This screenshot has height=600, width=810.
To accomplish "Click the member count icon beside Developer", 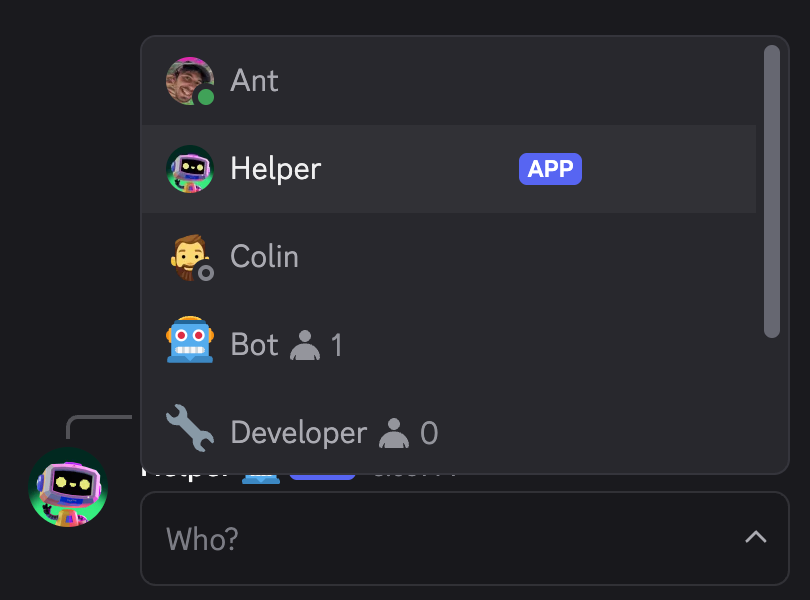I will (x=394, y=434).
